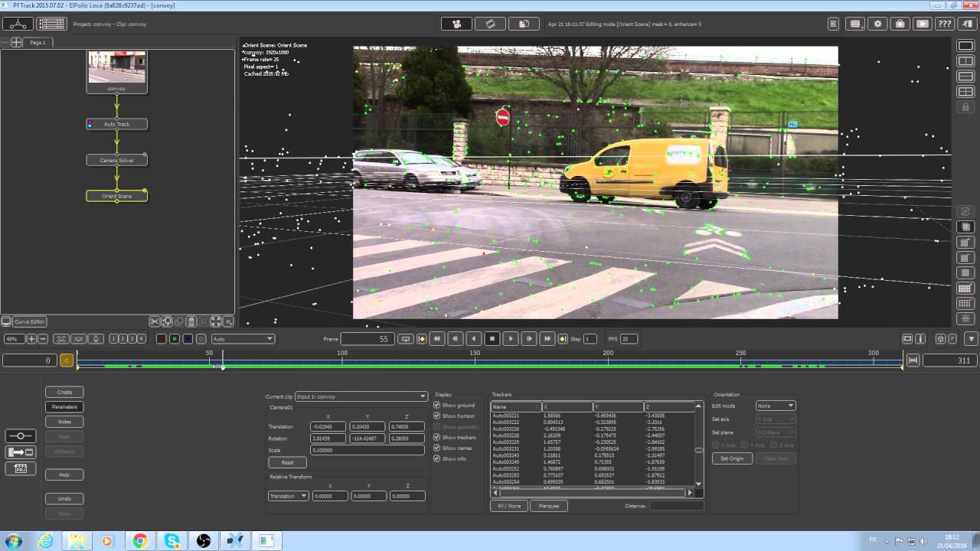980x551 pixels.
Task: Open the Windows Start button
Action: [13, 541]
